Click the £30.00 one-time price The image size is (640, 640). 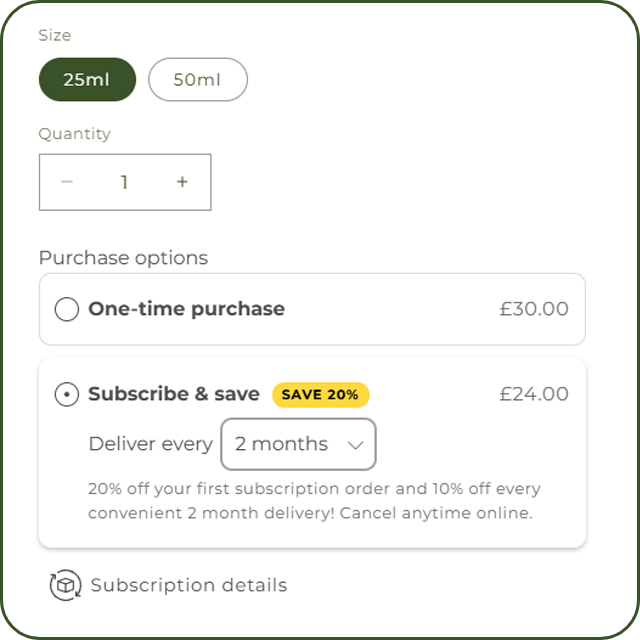pyautogui.click(x=534, y=309)
